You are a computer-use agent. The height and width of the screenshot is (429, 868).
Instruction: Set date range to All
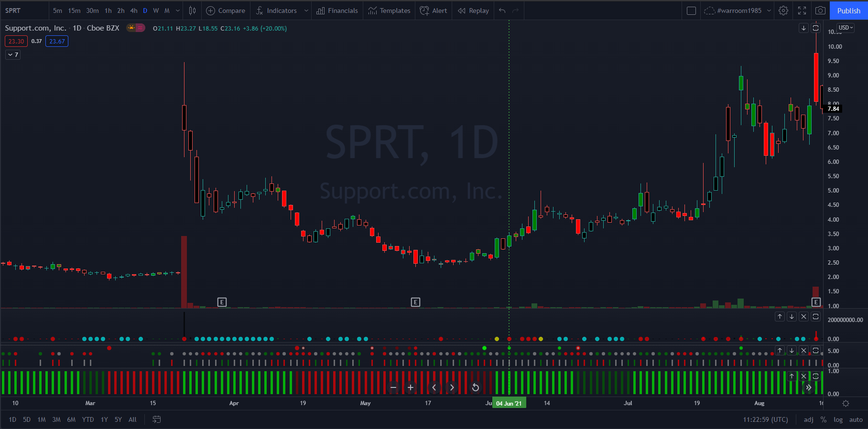tap(133, 419)
